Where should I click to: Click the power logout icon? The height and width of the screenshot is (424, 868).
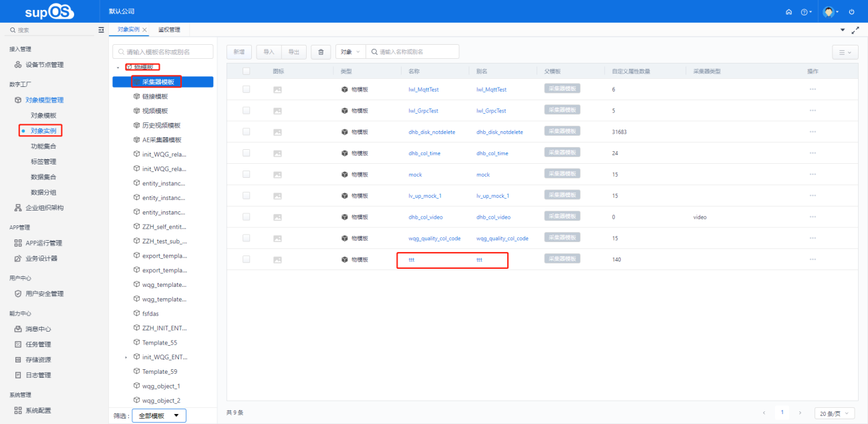(x=851, y=12)
